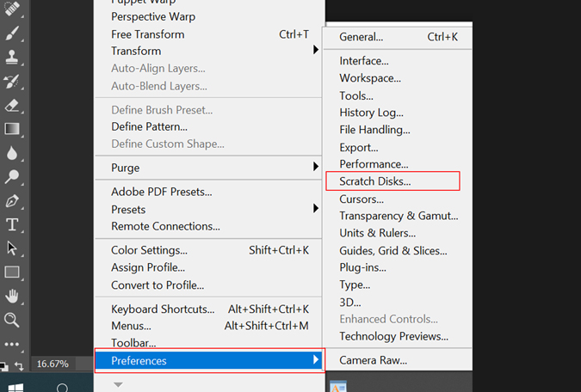Select the Zoom magnifier tool
Screen dimensions: 581x392
click(x=12, y=320)
